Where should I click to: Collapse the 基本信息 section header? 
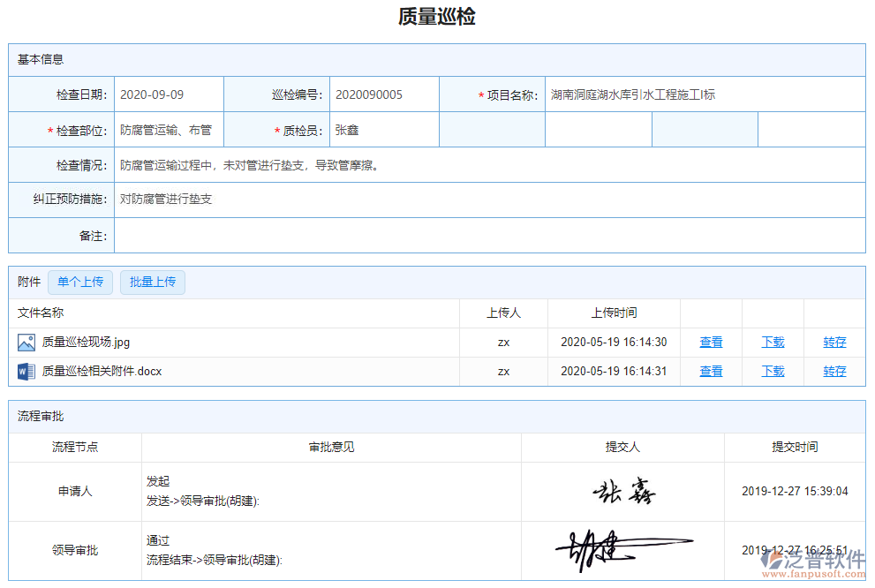(34, 60)
